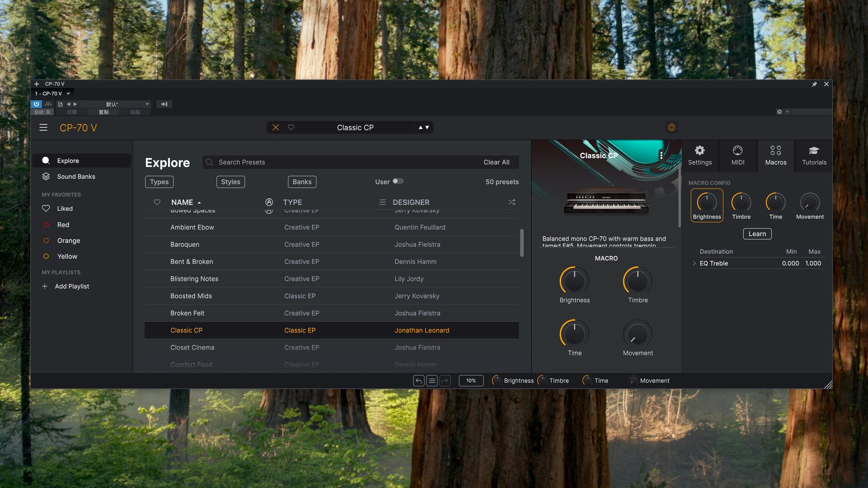
Task: Select Timbre macro in Macro Config
Action: (741, 206)
